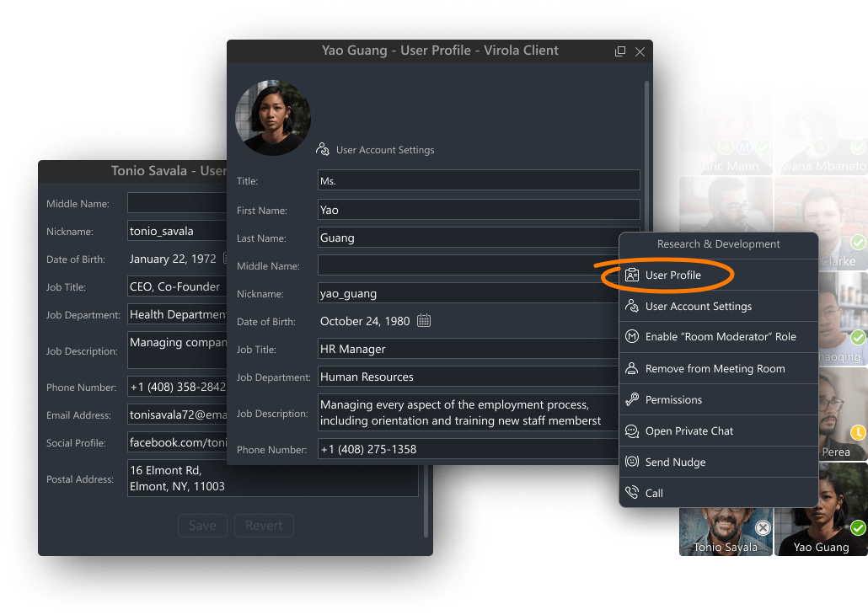Open Permissions from the context menu

coord(673,399)
